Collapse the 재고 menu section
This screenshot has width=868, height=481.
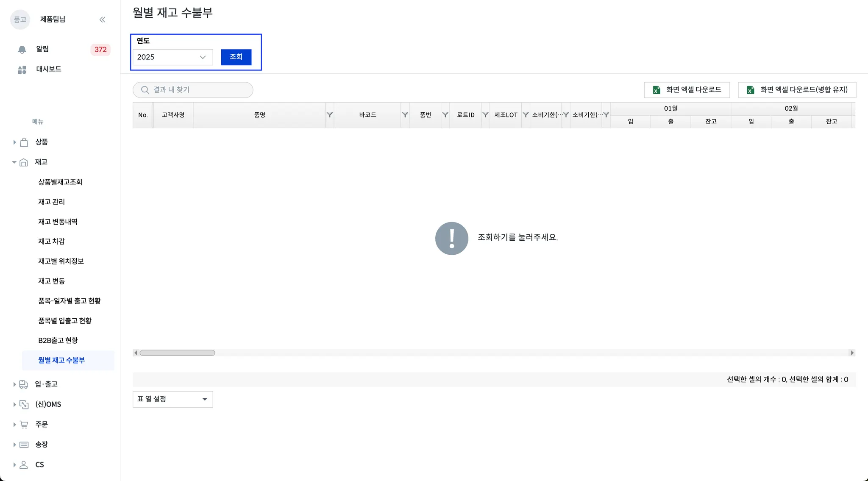click(14, 162)
